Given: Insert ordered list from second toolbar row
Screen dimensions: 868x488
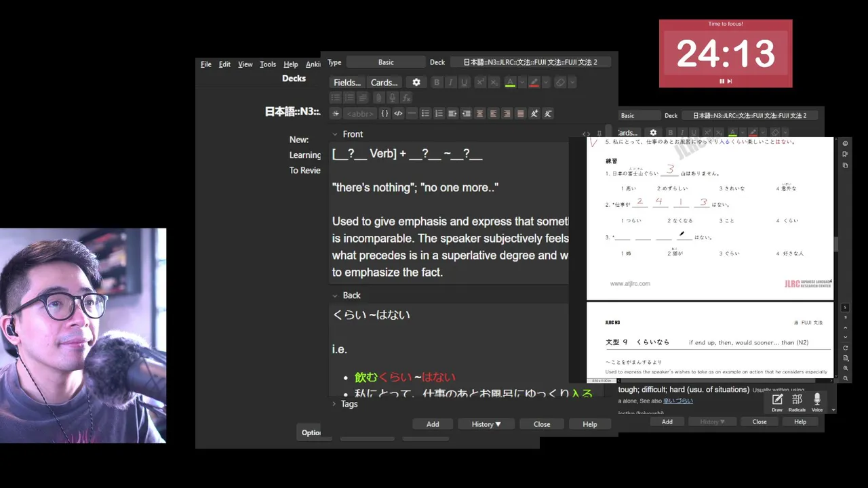Looking at the screenshot, I should pyautogui.click(x=349, y=98).
